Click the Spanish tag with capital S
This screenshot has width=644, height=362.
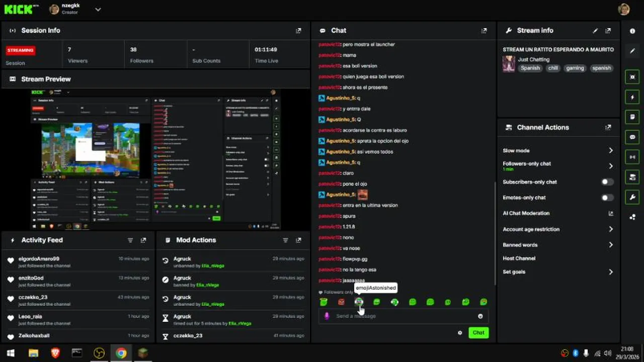[x=530, y=68]
